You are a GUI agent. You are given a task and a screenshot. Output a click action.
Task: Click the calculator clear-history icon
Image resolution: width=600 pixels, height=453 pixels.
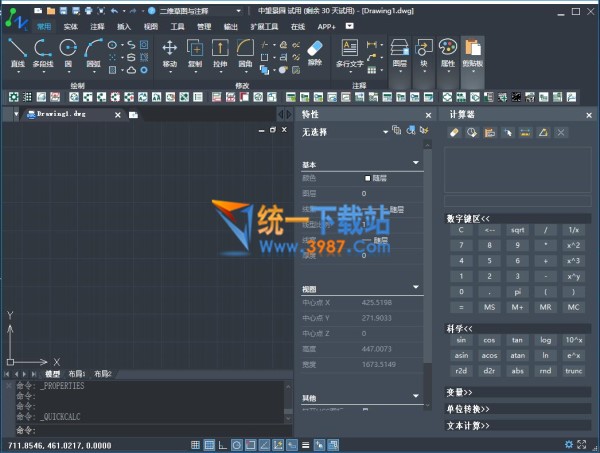(x=472, y=133)
